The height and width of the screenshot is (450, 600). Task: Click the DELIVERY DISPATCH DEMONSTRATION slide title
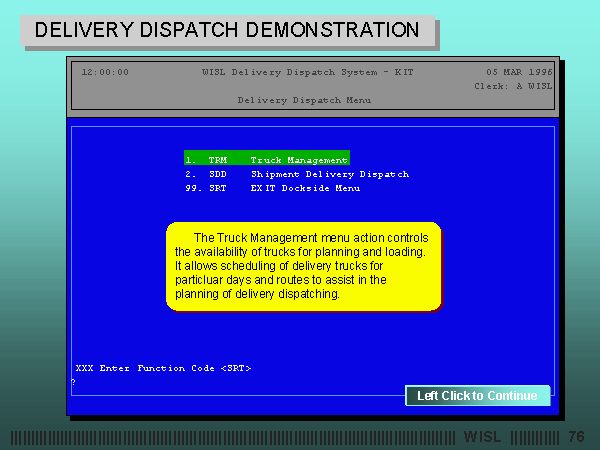[x=227, y=30]
